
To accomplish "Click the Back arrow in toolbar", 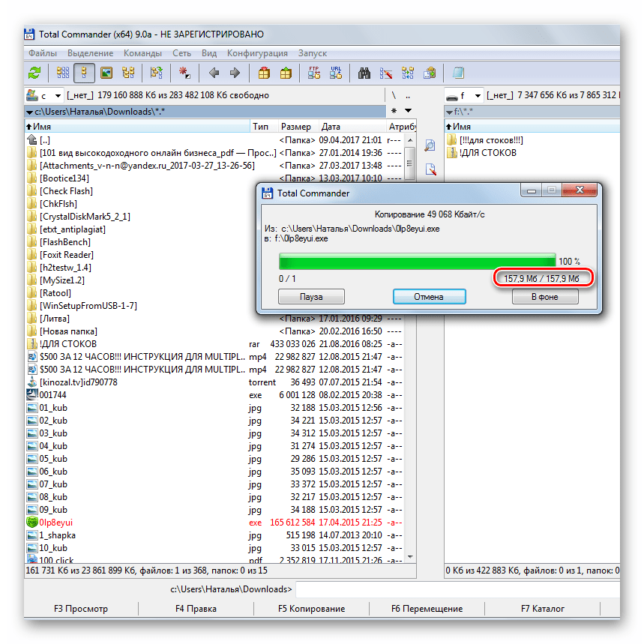I will click(214, 73).
